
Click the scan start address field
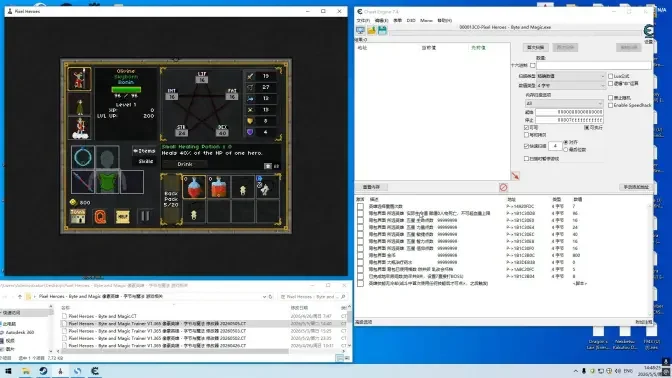pos(569,112)
